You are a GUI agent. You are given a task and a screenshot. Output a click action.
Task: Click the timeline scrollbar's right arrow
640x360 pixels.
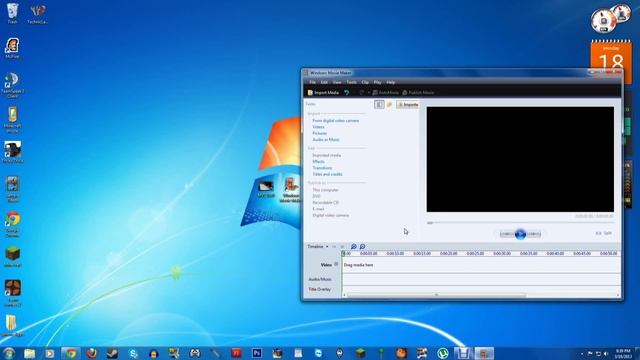618,295
